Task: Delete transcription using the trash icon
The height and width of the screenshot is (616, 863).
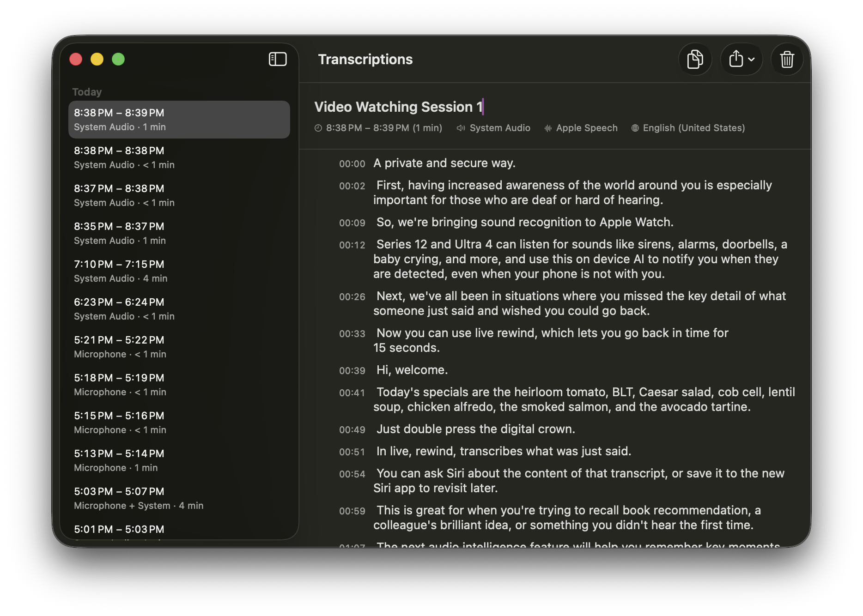Action: pyautogui.click(x=787, y=59)
